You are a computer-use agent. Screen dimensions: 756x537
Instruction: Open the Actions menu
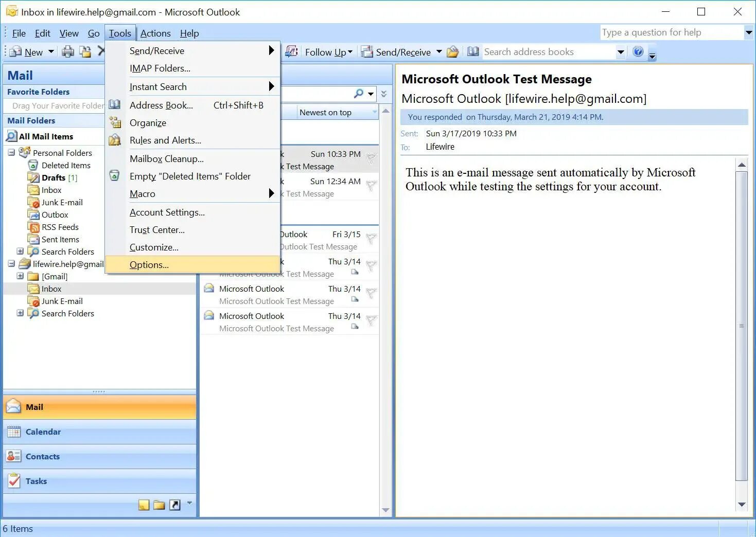click(155, 33)
